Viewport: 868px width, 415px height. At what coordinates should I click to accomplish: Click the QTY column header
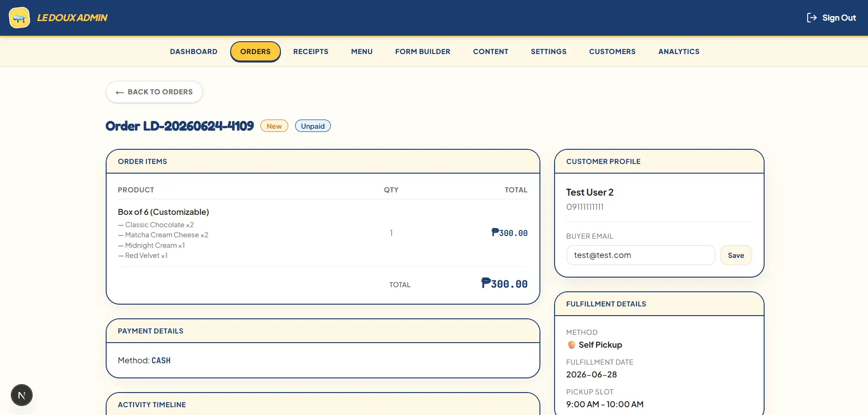pos(391,190)
